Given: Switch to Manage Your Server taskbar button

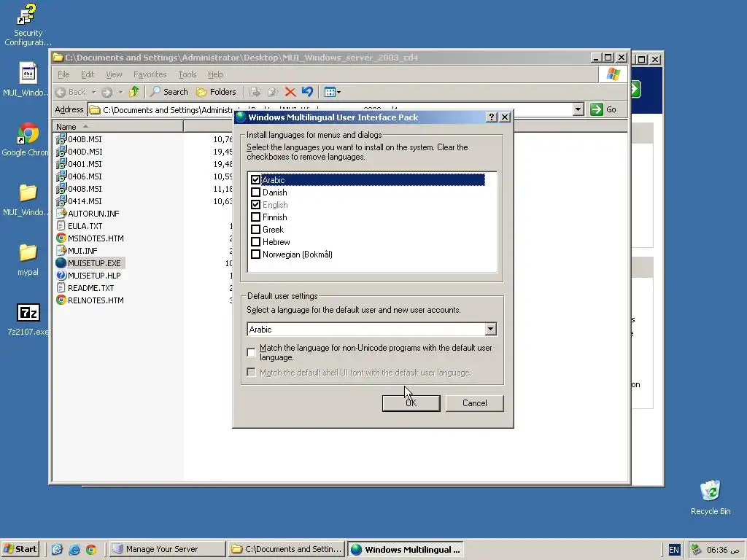Looking at the screenshot, I should (168, 549).
